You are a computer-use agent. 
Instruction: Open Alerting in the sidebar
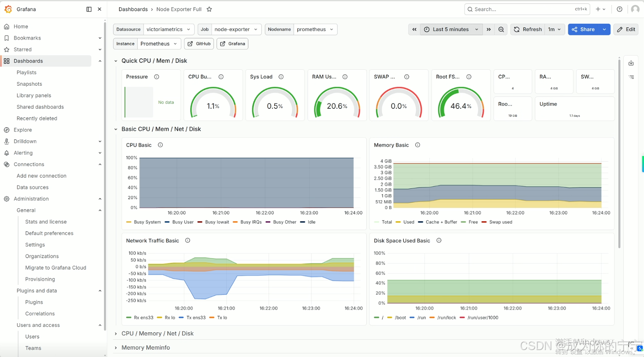tap(23, 153)
